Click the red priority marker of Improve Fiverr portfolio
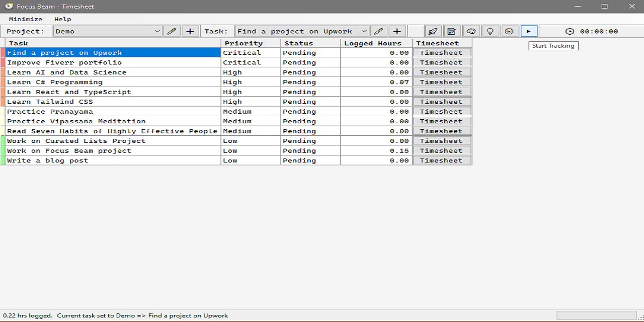644x322 pixels. point(3,62)
